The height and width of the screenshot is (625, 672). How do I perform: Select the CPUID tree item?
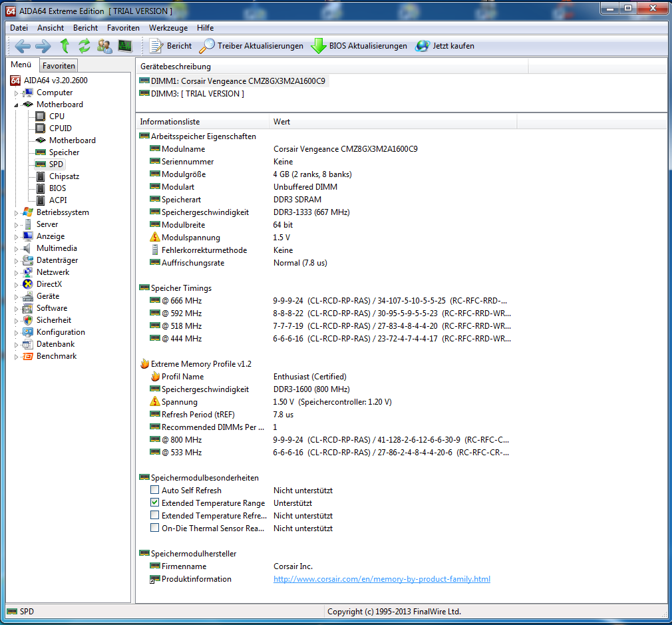61,128
